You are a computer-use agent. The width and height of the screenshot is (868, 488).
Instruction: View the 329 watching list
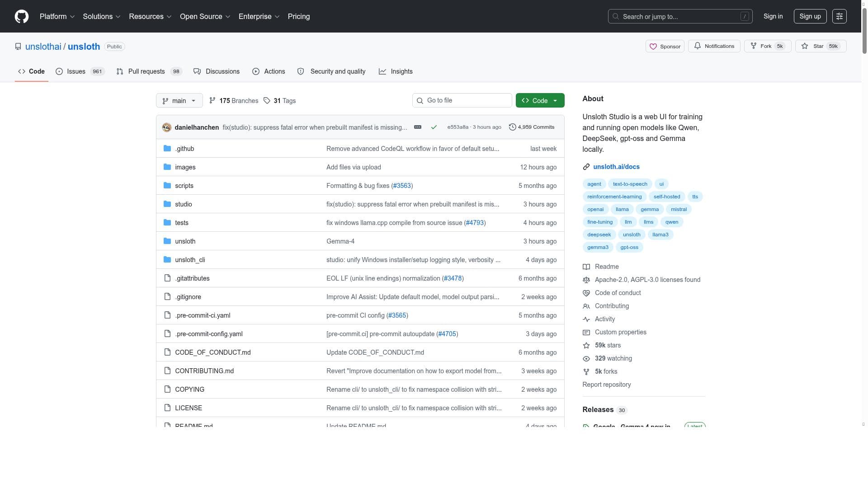(608, 358)
